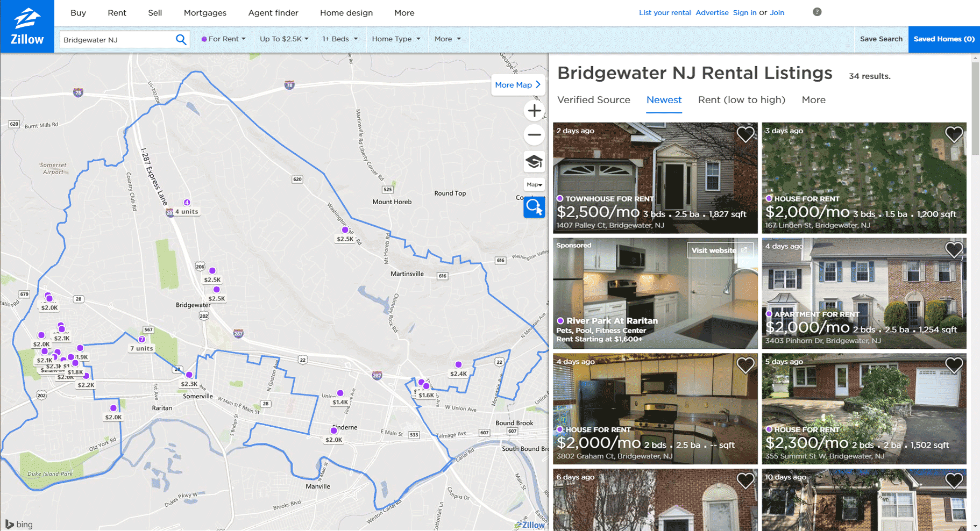Viewport: 980px width, 531px height.
Task: Click the Save Search button
Action: (x=881, y=39)
